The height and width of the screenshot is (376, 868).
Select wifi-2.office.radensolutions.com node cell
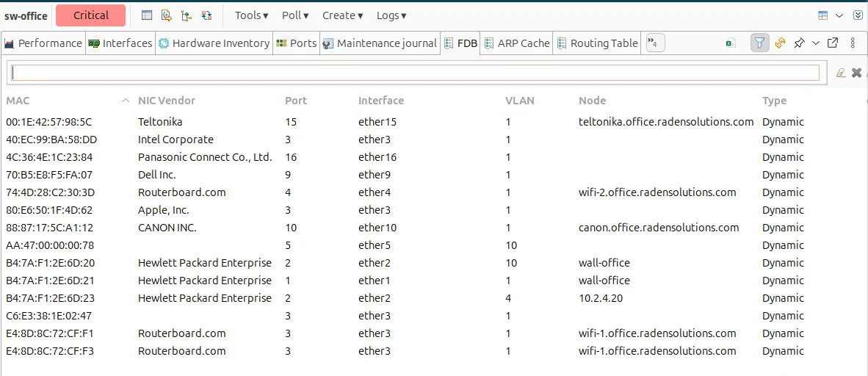(x=657, y=192)
